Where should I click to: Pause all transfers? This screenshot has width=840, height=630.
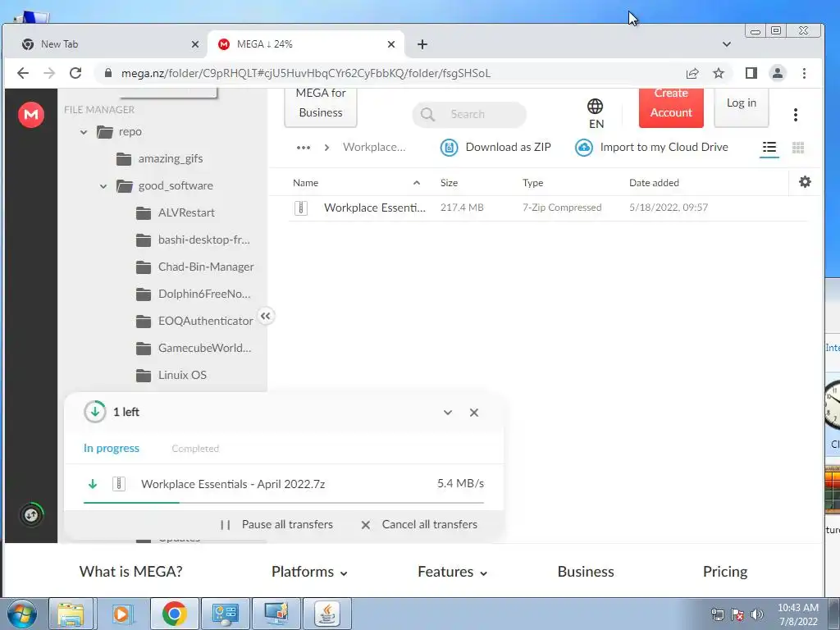click(x=276, y=524)
